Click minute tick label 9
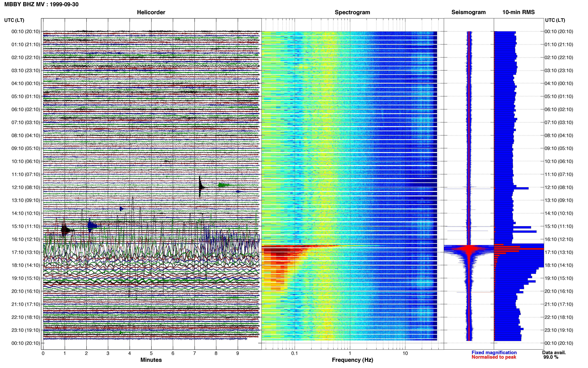588x368 pixels. pos(238,353)
